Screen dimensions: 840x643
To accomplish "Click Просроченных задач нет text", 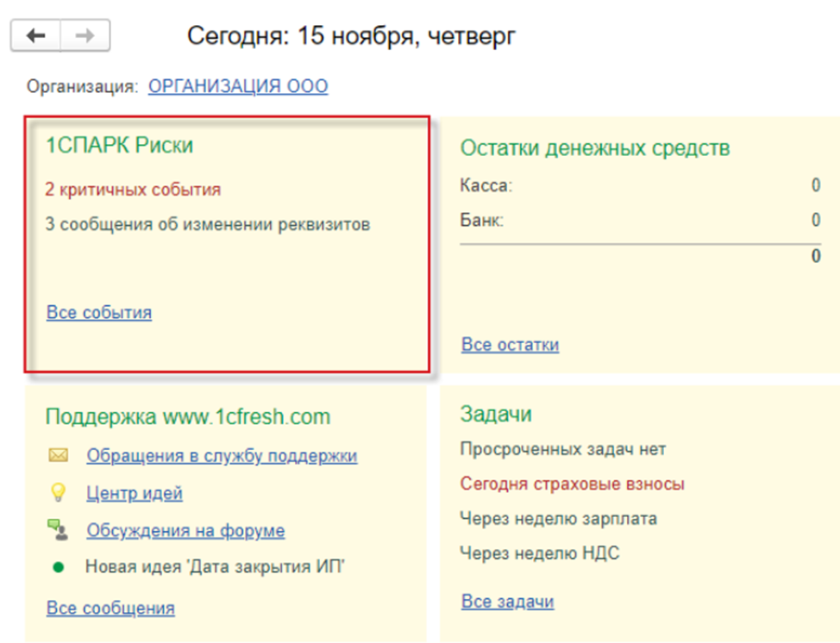I will [x=563, y=449].
